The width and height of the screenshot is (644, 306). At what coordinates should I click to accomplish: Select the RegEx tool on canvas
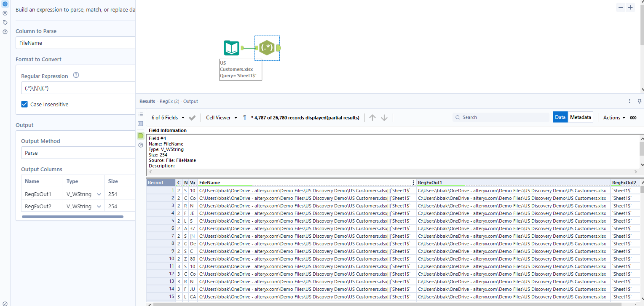[x=266, y=48]
